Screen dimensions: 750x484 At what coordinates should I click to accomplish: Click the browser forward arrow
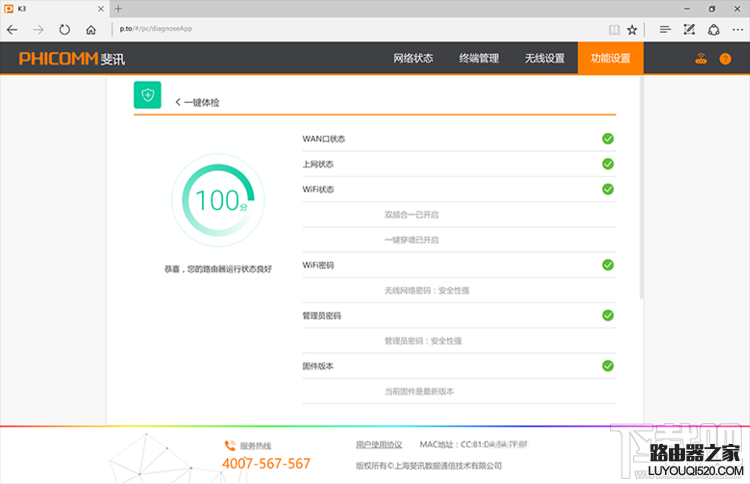(x=38, y=30)
